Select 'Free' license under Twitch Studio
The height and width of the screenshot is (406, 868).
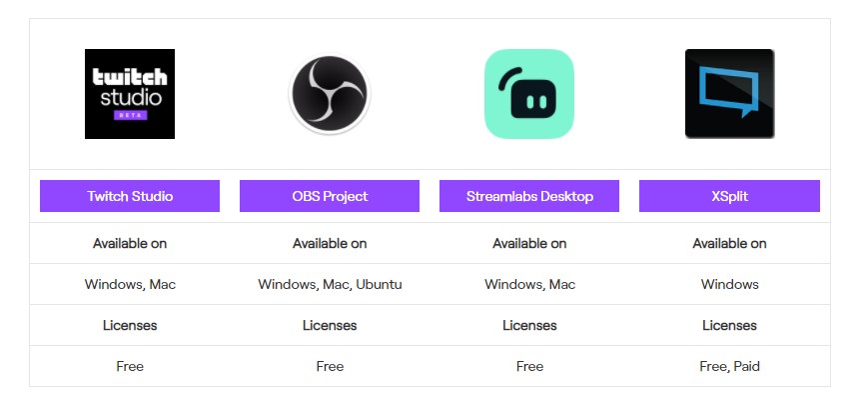point(130,366)
